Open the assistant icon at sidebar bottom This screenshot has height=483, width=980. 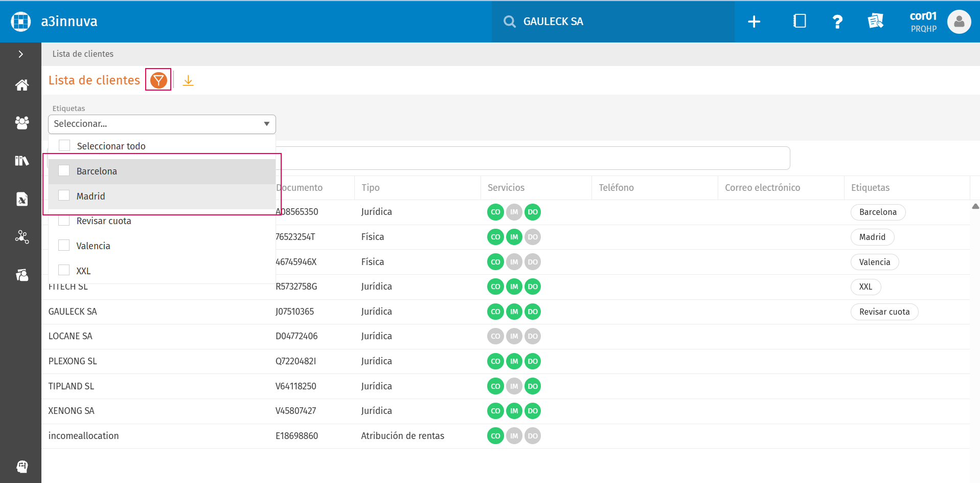tap(21, 466)
